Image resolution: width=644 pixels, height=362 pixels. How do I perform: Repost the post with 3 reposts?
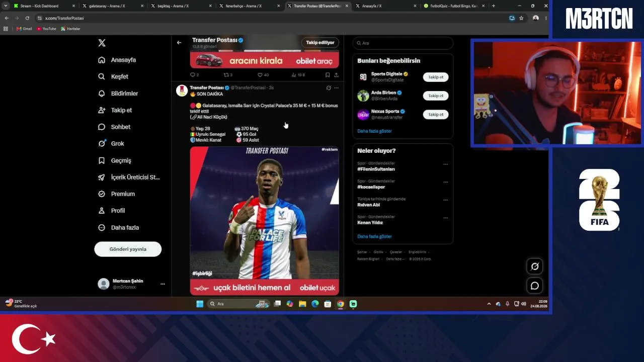point(227,75)
